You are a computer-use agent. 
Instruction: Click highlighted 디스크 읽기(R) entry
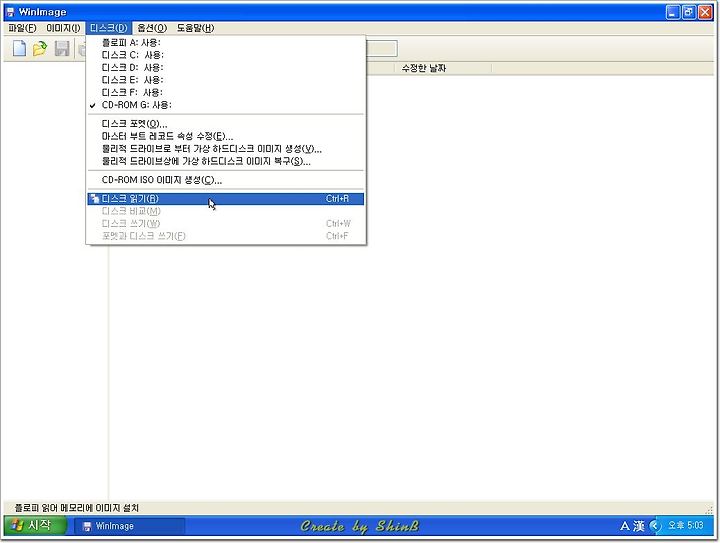click(x=225, y=199)
